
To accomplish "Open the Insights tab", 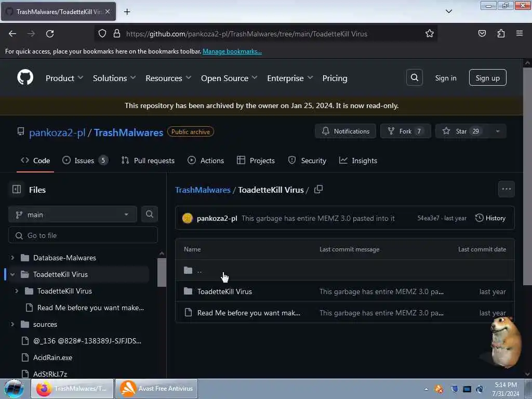I will point(358,161).
